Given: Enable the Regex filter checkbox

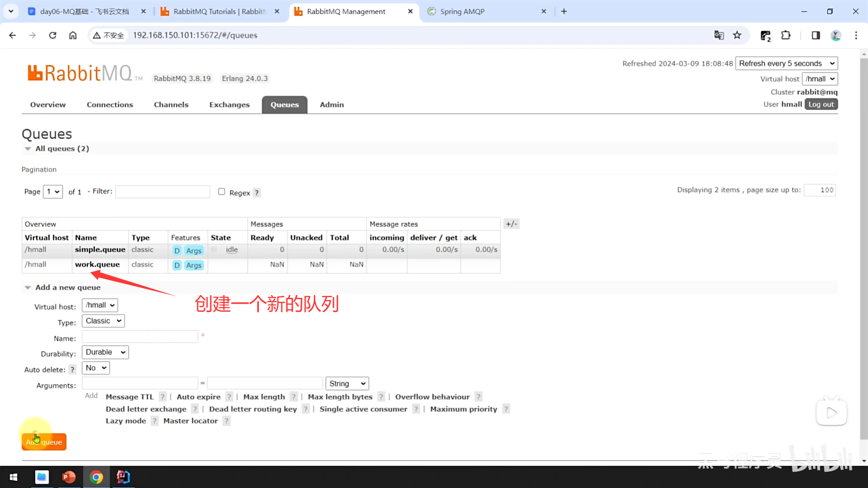Looking at the screenshot, I should tap(222, 192).
